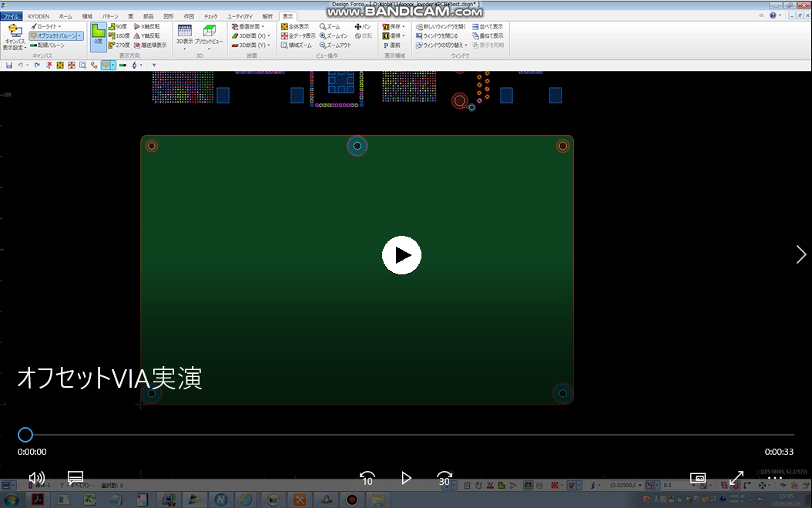This screenshot has height=508, width=812.
Task: Click the save icon in quick access toolbar
Action: coord(8,66)
